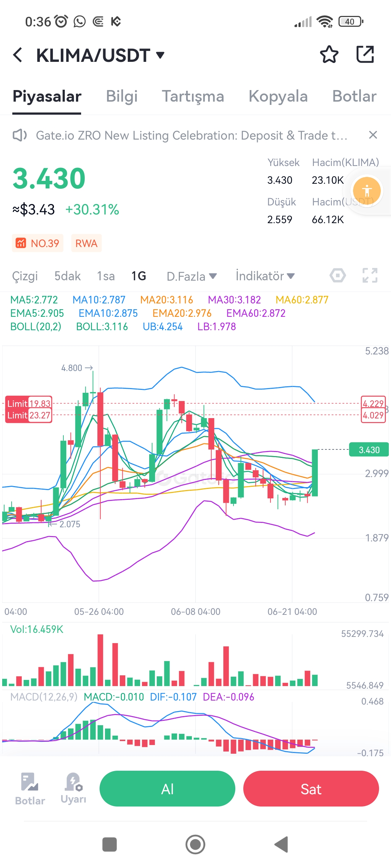Tap the large price 3.430

pos(49,178)
